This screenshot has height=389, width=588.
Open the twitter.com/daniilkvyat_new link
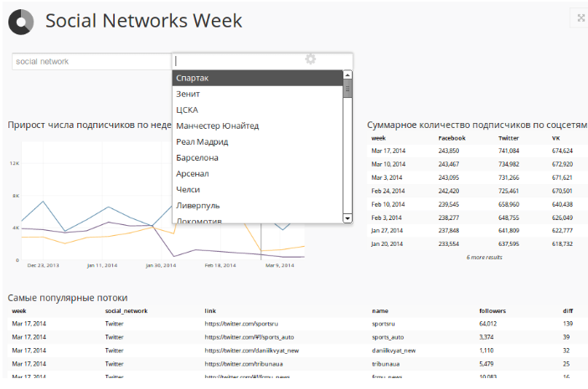pyautogui.click(x=251, y=351)
